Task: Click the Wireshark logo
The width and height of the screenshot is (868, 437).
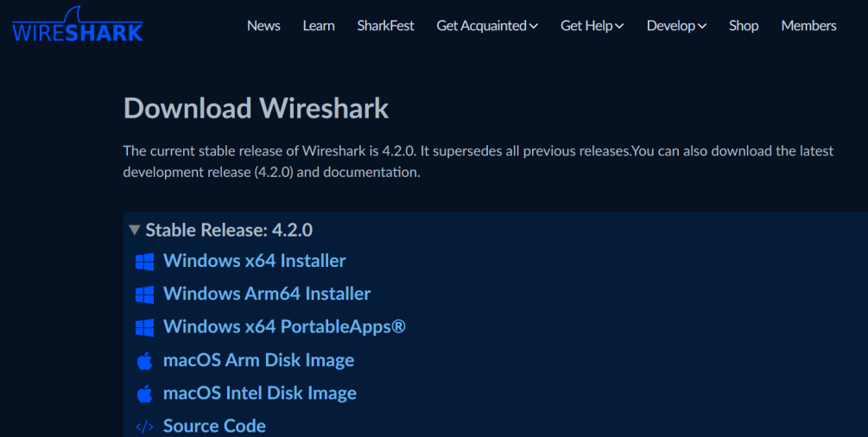Action: point(78,25)
